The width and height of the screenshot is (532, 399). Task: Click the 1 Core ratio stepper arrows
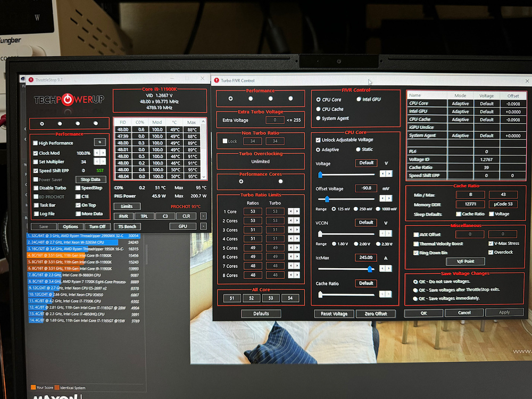(x=294, y=211)
